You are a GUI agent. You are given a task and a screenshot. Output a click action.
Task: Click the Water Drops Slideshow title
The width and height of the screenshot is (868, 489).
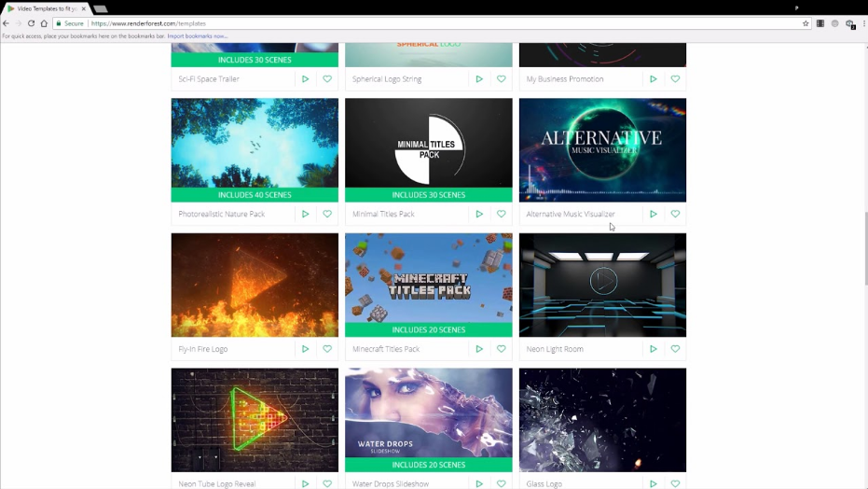(x=391, y=483)
